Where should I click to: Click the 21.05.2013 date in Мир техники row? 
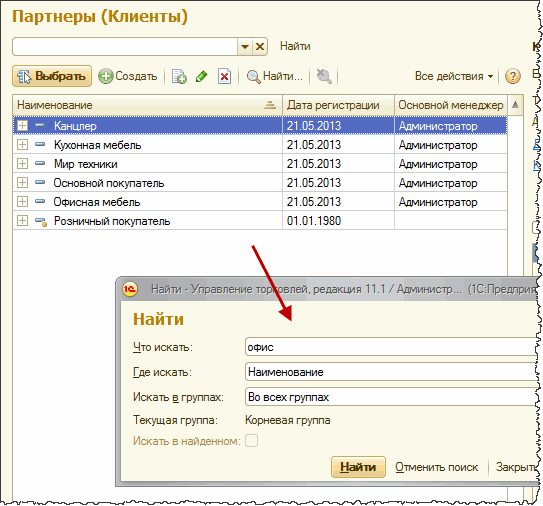coord(314,164)
